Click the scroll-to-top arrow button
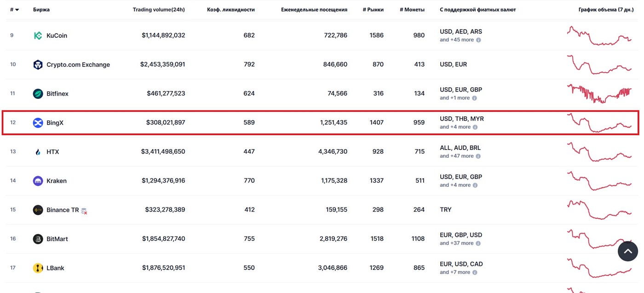 pyautogui.click(x=628, y=251)
